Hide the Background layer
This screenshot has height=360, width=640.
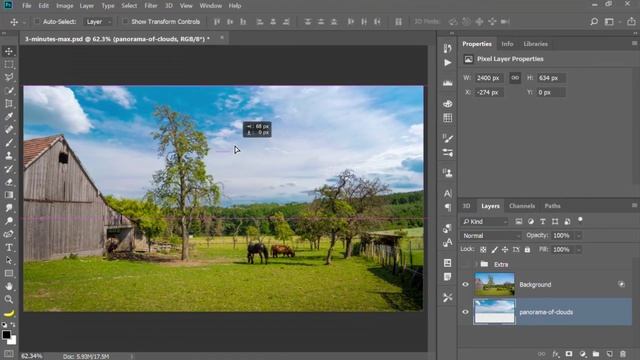pos(465,284)
